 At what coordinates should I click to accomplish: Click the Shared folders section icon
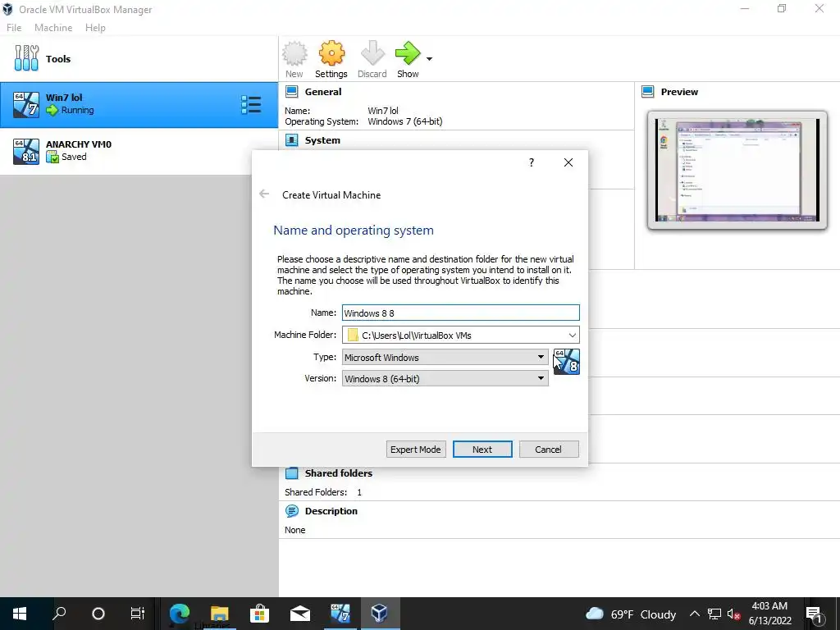click(291, 473)
